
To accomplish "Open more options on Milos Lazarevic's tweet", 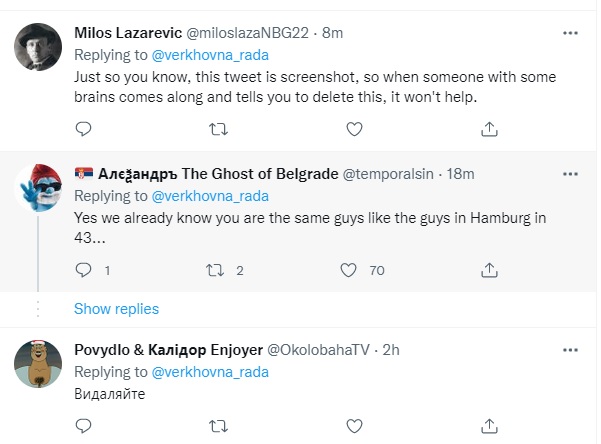I will click(570, 32).
